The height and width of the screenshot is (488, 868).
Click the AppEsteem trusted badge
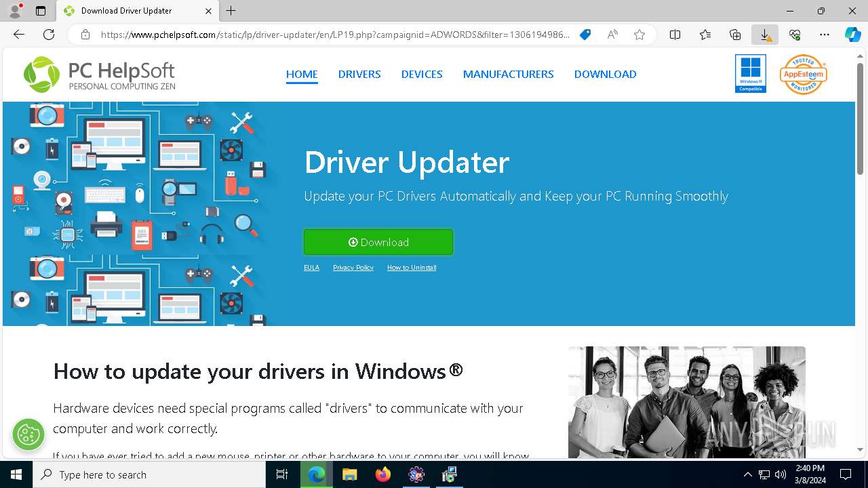point(804,75)
